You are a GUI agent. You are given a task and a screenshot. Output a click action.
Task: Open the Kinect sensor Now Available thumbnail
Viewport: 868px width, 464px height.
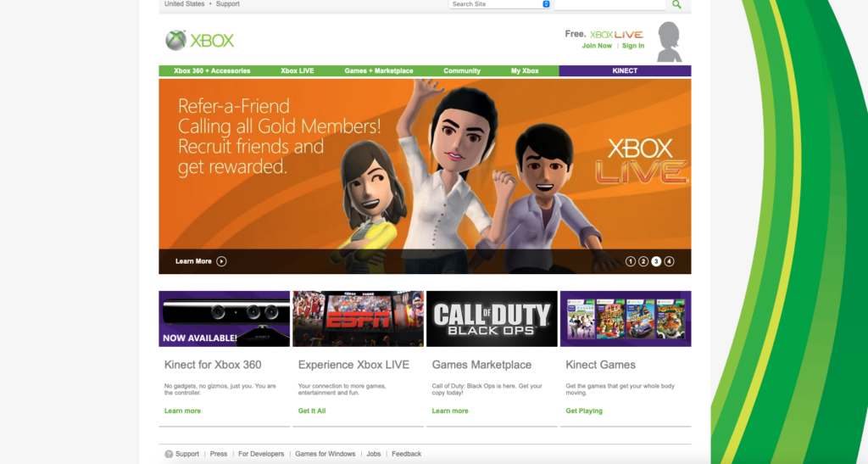(224, 319)
